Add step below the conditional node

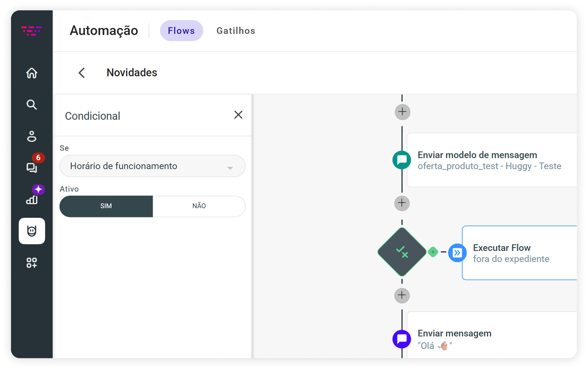pyautogui.click(x=402, y=295)
